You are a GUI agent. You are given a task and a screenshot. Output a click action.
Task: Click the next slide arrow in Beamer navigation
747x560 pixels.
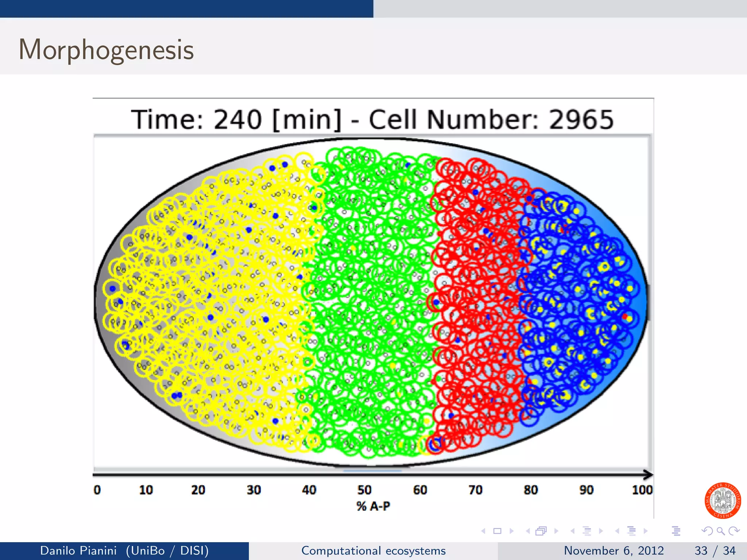[511, 531]
